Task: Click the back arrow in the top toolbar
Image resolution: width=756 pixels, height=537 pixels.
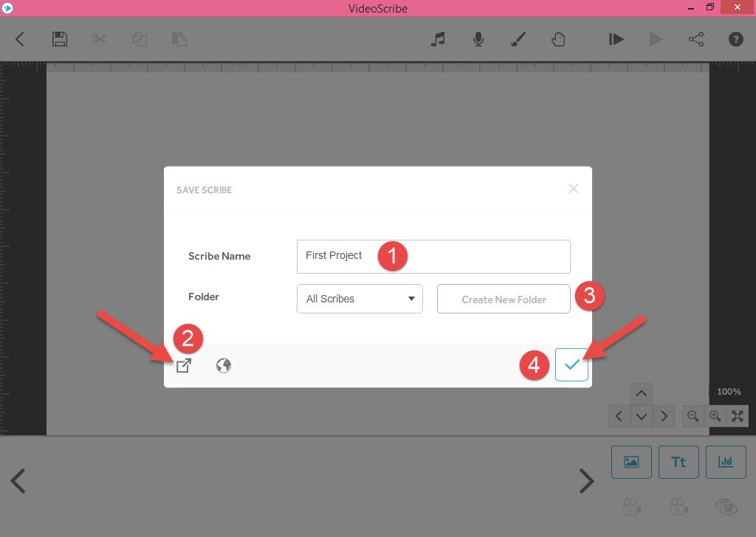Action: tap(20, 39)
